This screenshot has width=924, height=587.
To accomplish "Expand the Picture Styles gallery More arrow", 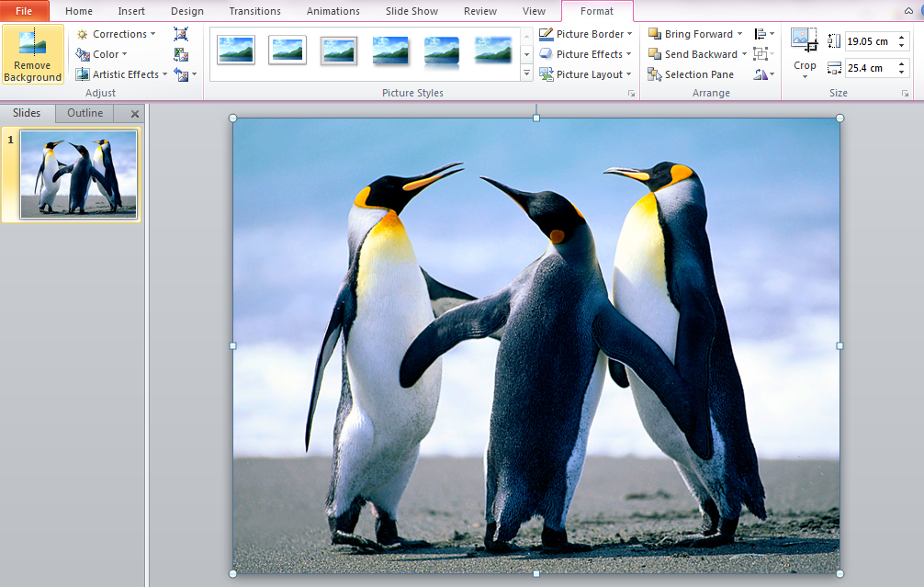I will click(x=526, y=74).
